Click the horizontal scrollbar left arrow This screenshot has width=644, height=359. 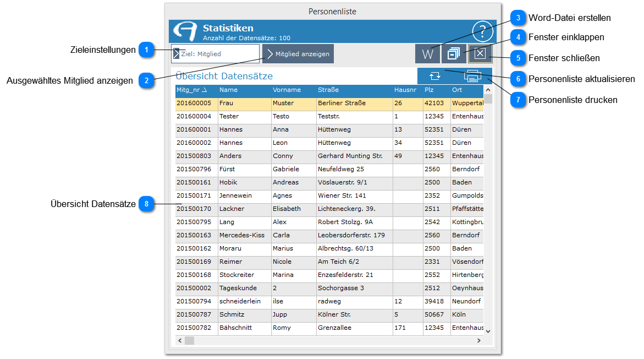180,340
